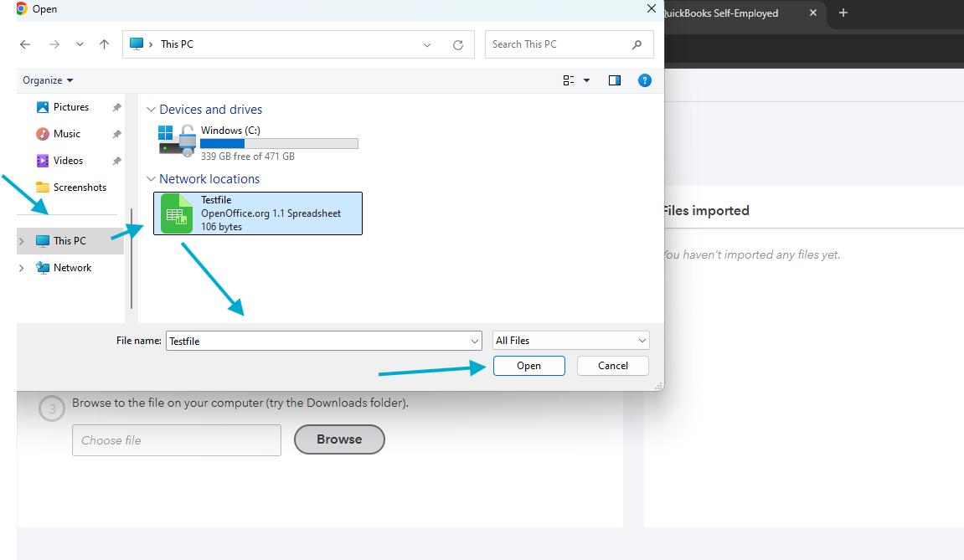
Task: Click the C: drive usage bar
Action: click(x=279, y=144)
